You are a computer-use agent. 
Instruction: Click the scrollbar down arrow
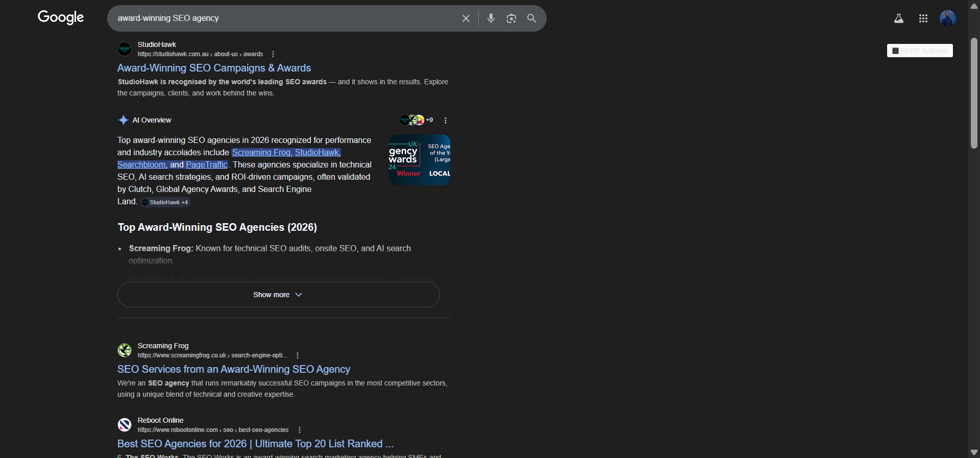click(x=974, y=452)
